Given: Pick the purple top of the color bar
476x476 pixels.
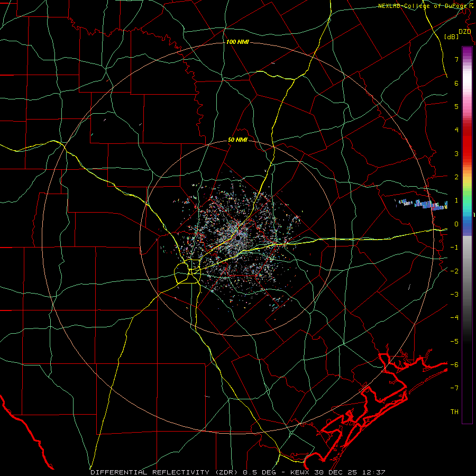Looking at the screenshot, I should click(467, 52).
